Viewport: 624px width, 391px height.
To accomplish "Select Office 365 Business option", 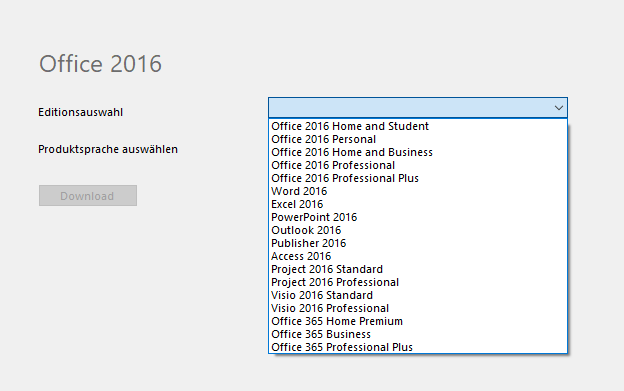I will tap(418, 334).
